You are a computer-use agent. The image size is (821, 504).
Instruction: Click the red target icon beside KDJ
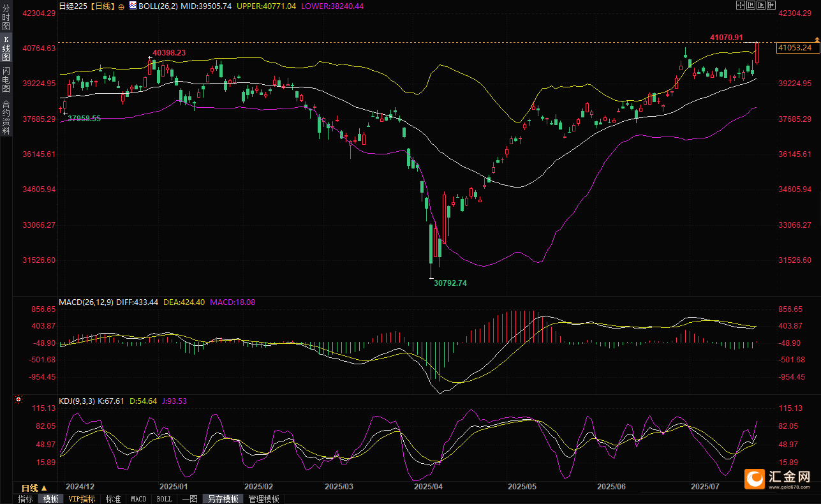click(x=18, y=401)
